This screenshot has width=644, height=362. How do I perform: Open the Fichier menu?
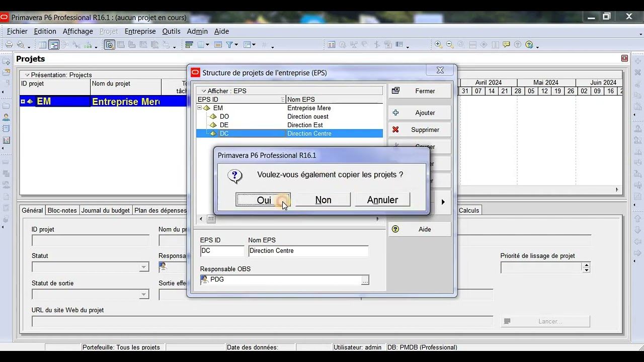click(x=17, y=31)
